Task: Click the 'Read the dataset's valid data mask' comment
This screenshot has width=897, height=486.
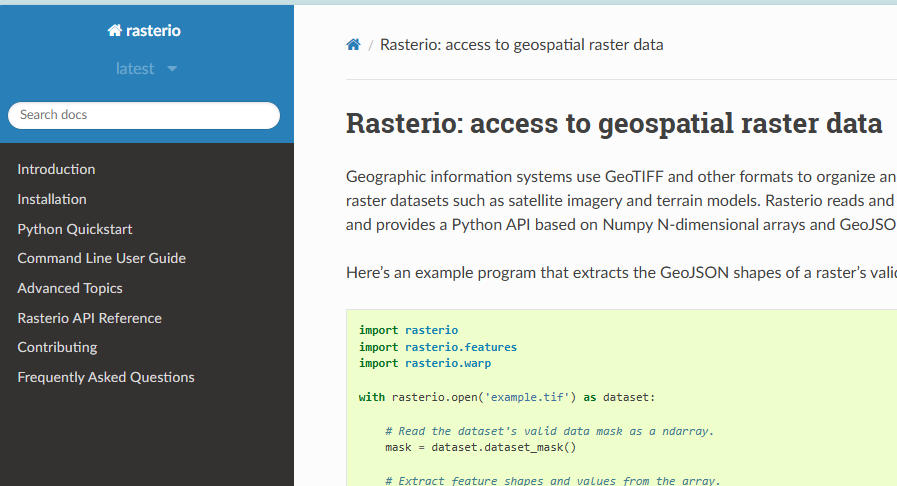Action: 550,431
